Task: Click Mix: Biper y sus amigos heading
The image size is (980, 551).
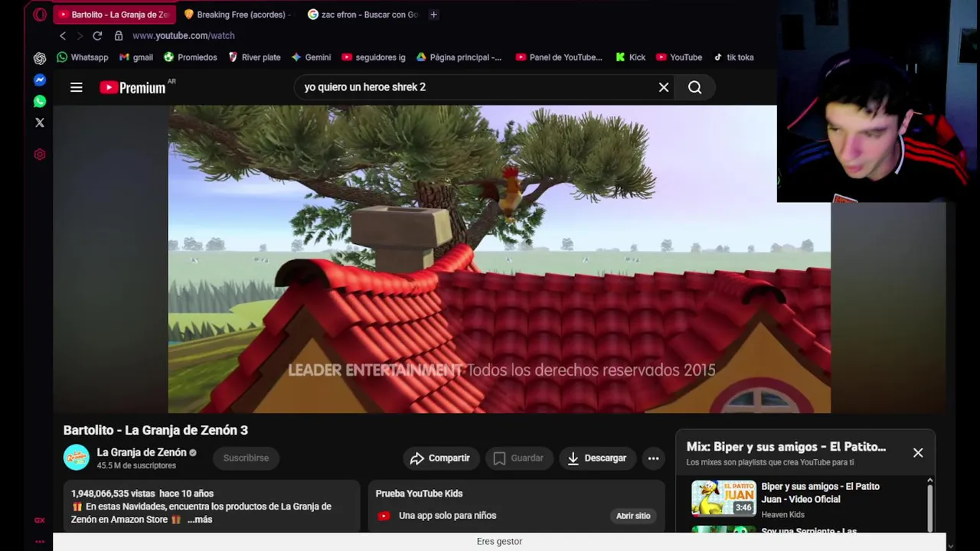Action: click(786, 447)
